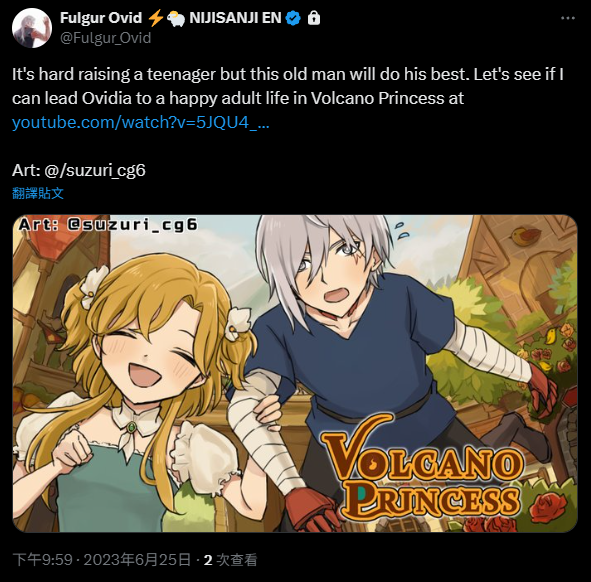
Task: Translate the post via the 翻譯貼文 link
Action: click(38, 193)
